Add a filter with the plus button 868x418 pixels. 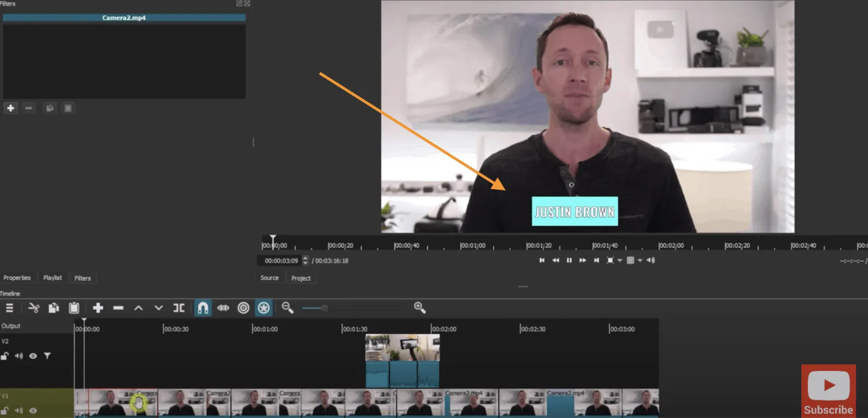click(x=10, y=108)
